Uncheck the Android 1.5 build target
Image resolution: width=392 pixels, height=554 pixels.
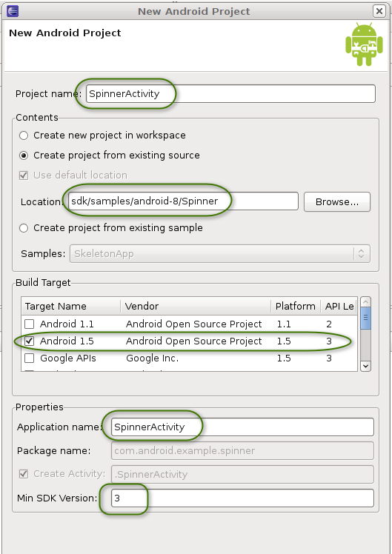(x=30, y=341)
